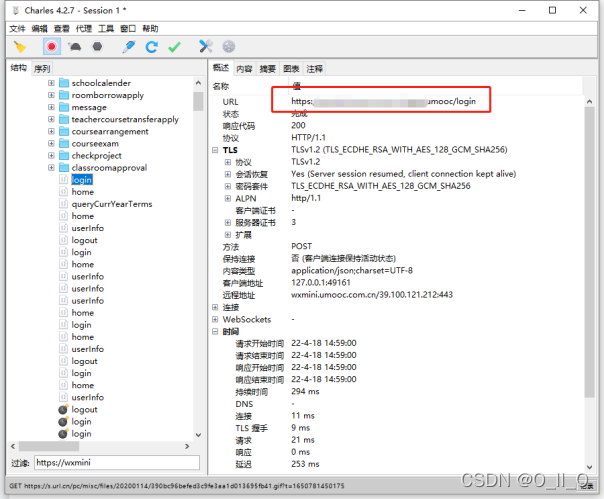The height and width of the screenshot is (499, 604).
Task: Switch to the 内容 tab
Action: [244, 69]
